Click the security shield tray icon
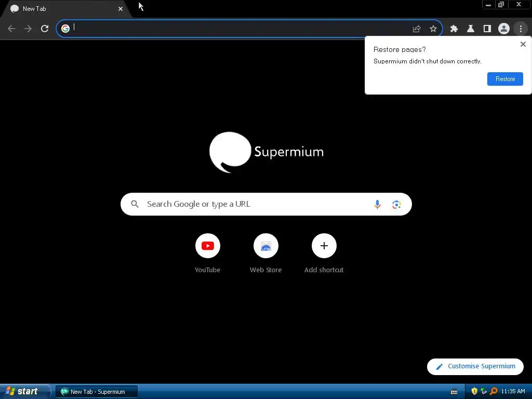The image size is (532, 399). click(x=474, y=391)
